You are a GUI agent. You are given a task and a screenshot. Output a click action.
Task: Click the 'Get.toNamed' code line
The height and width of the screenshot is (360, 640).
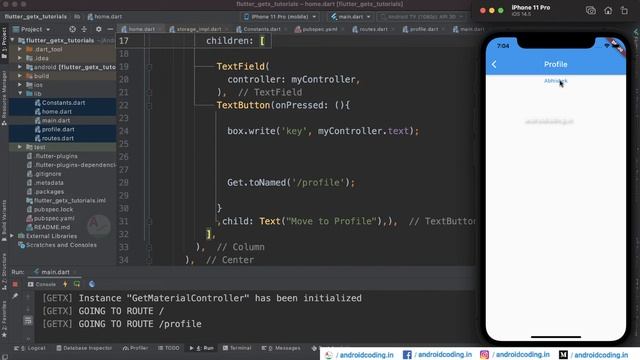(x=291, y=182)
